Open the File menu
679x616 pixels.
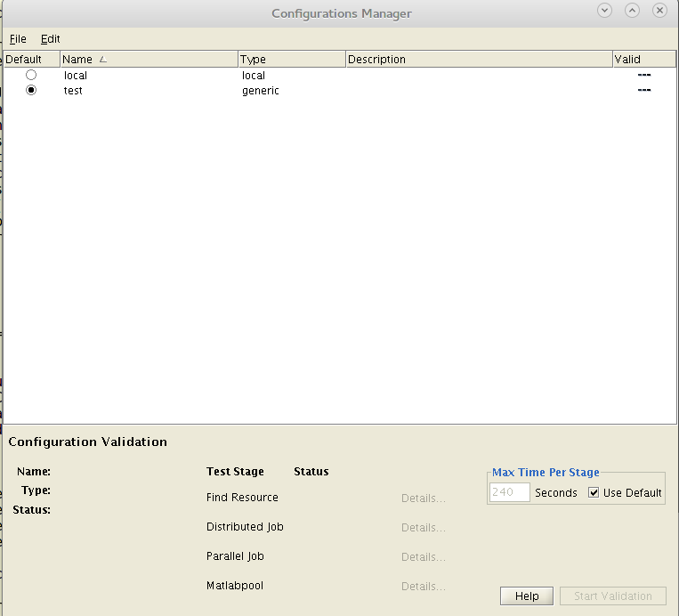[x=18, y=39]
